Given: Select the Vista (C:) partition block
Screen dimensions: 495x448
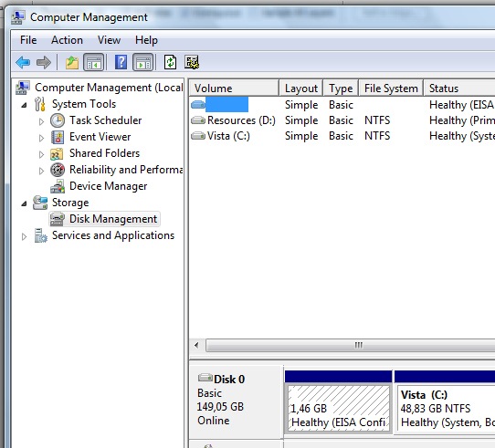Looking at the screenshot, I should pyautogui.click(x=445, y=409).
